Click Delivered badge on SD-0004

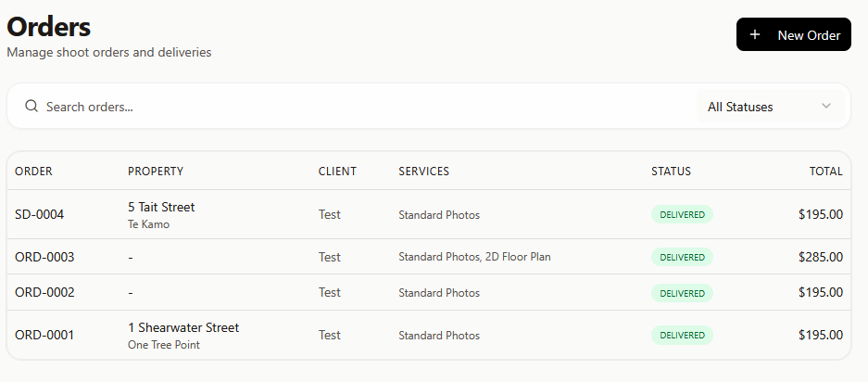click(x=682, y=214)
